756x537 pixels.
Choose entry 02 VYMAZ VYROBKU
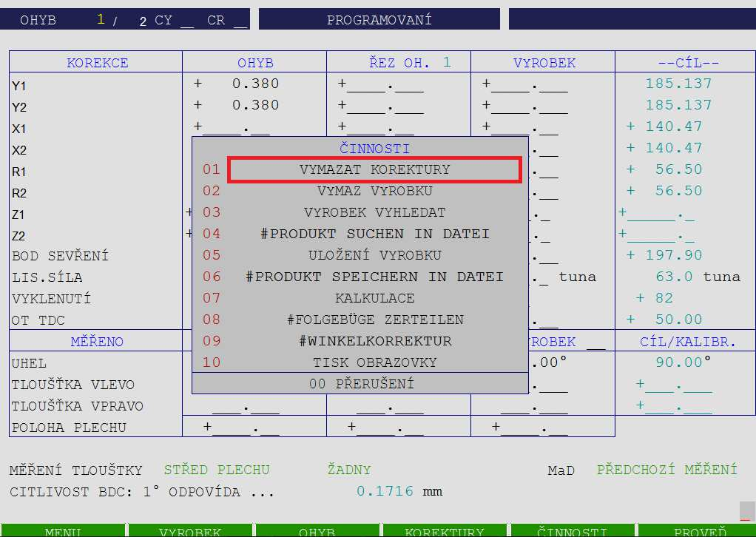[374, 191]
